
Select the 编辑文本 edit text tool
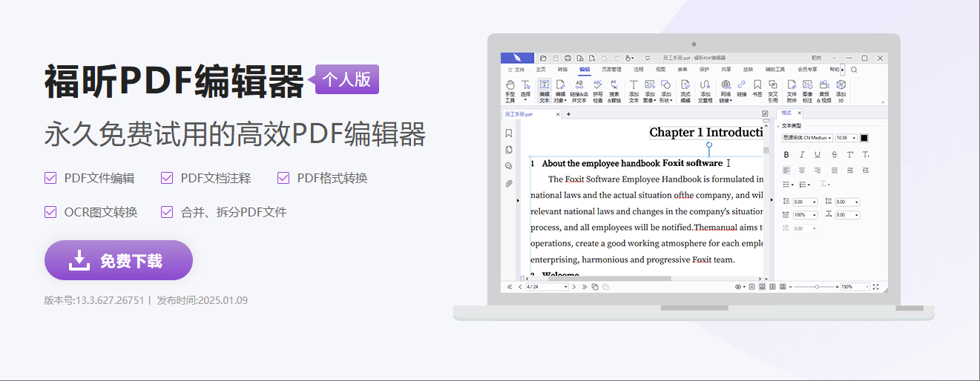(x=545, y=90)
